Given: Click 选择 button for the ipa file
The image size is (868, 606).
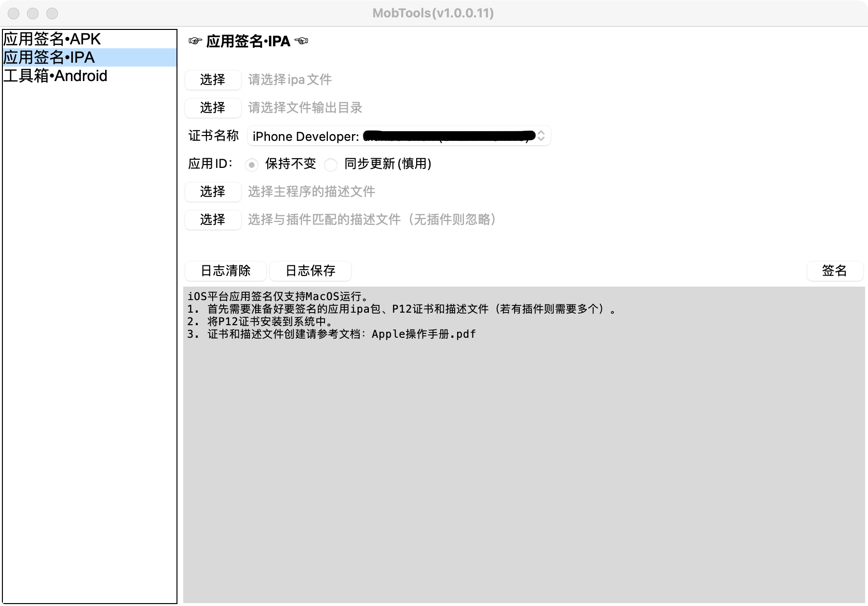Looking at the screenshot, I should pyautogui.click(x=213, y=80).
